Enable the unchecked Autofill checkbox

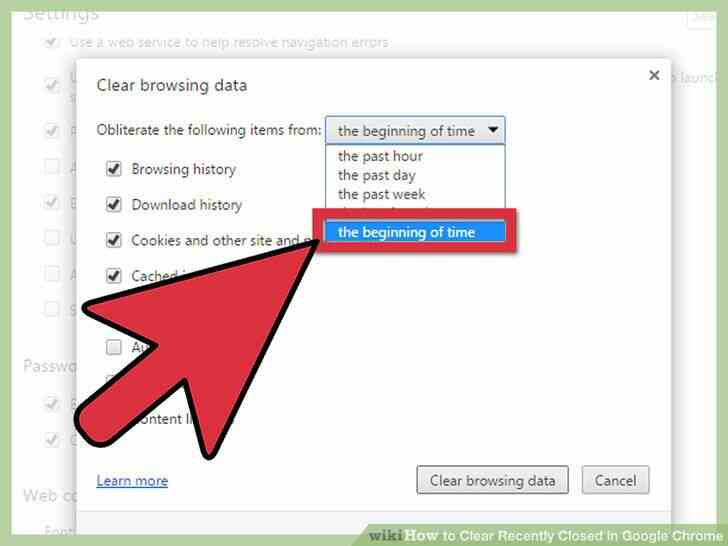click(114, 347)
